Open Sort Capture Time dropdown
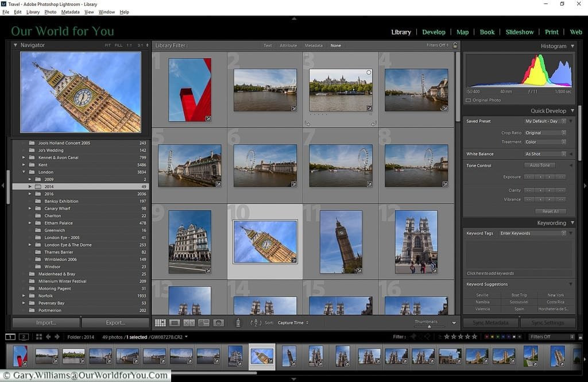Screen dimensions: 588x382 click(x=293, y=323)
